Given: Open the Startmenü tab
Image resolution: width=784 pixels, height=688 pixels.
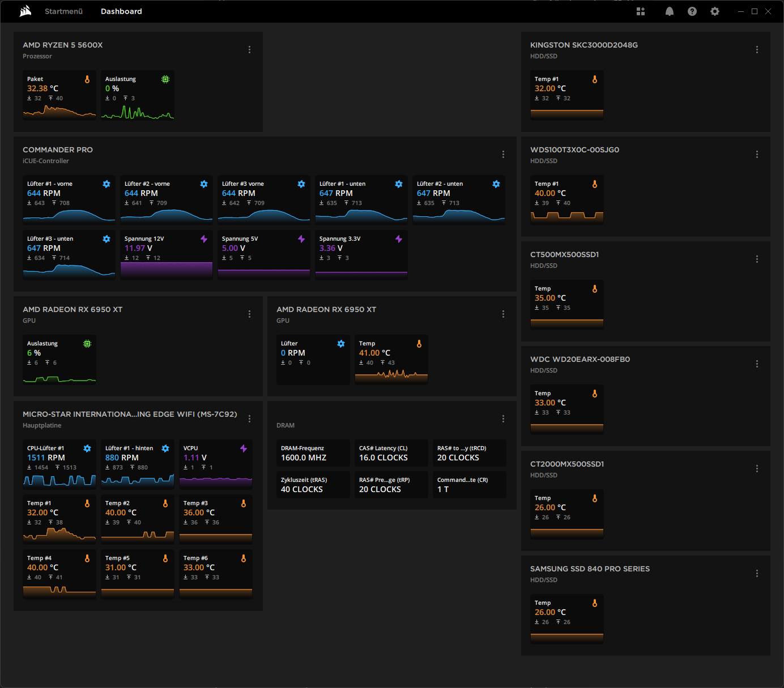Looking at the screenshot, I should (x=63, y=11).
